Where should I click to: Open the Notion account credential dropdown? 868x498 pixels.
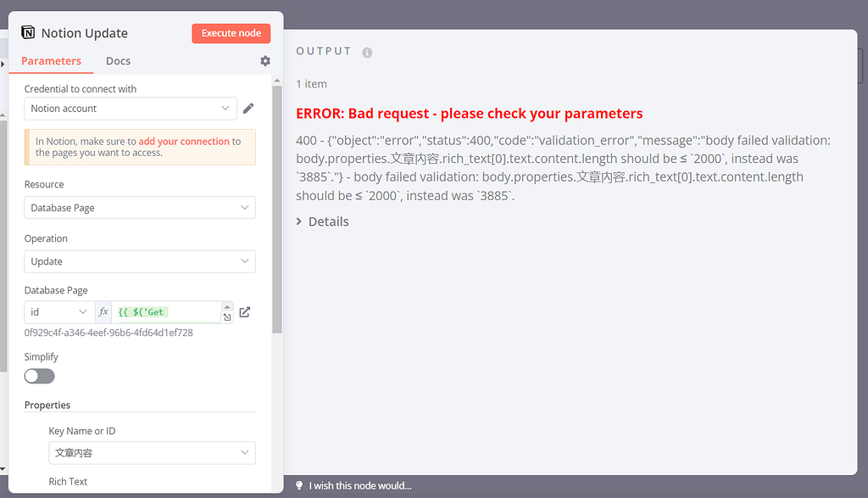point(131,109)
